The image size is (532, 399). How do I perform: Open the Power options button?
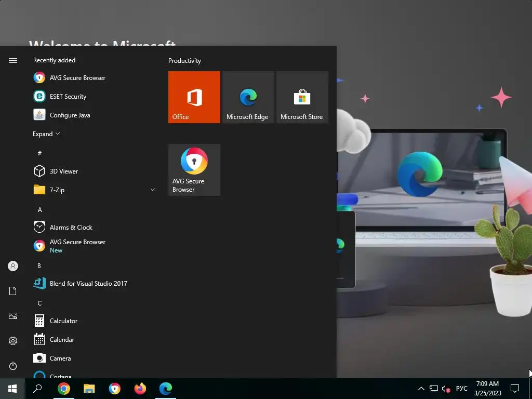coord(13,366)
